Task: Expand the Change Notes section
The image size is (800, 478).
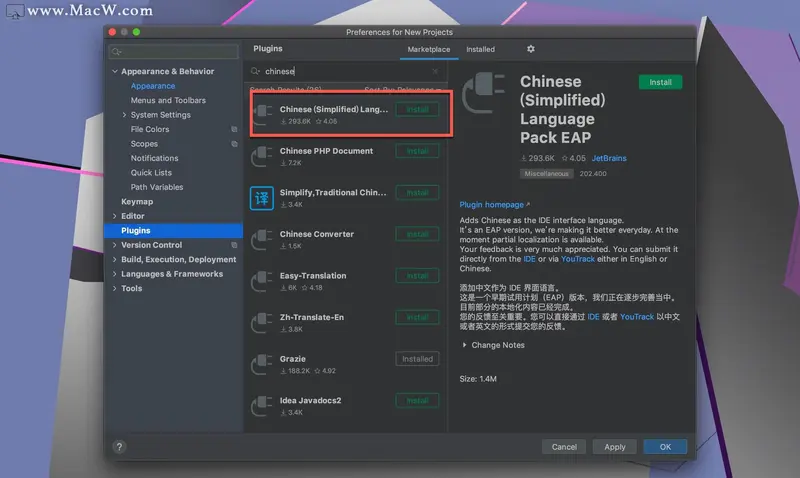Action: point(464,345)
